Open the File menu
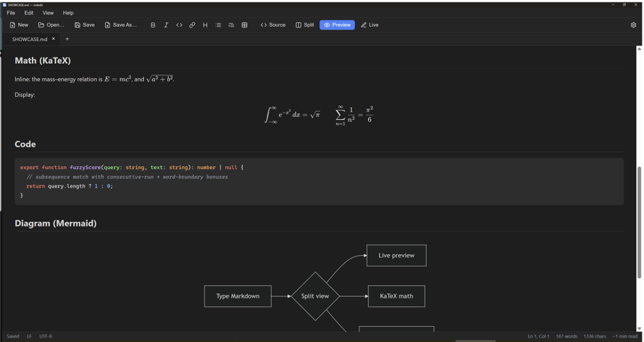Image resolution: width=644 pixels, height=342 pixels. tap(11, 13)
